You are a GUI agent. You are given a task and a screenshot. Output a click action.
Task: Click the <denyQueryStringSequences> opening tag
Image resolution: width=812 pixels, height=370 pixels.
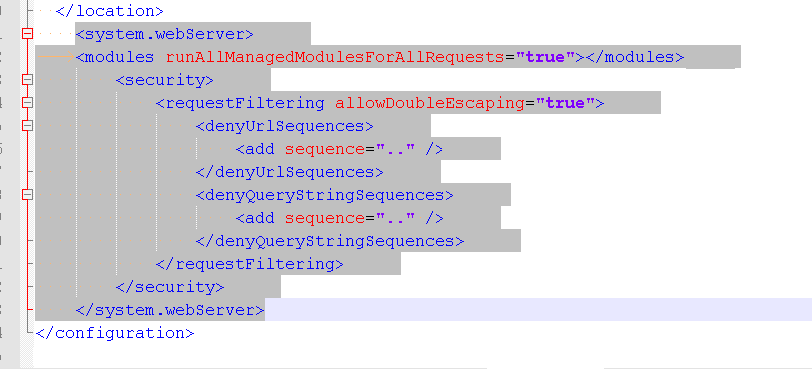pyautogui.click(x=324, y=195)
